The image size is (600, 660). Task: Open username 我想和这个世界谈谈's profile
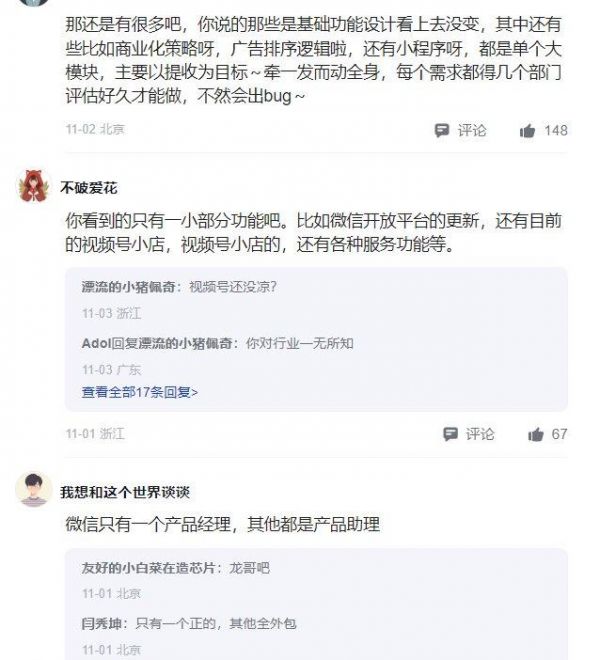tap(125, 492)
